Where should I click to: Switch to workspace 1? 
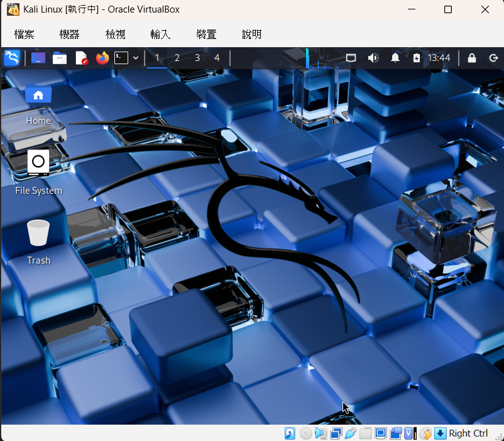point(157,58)
